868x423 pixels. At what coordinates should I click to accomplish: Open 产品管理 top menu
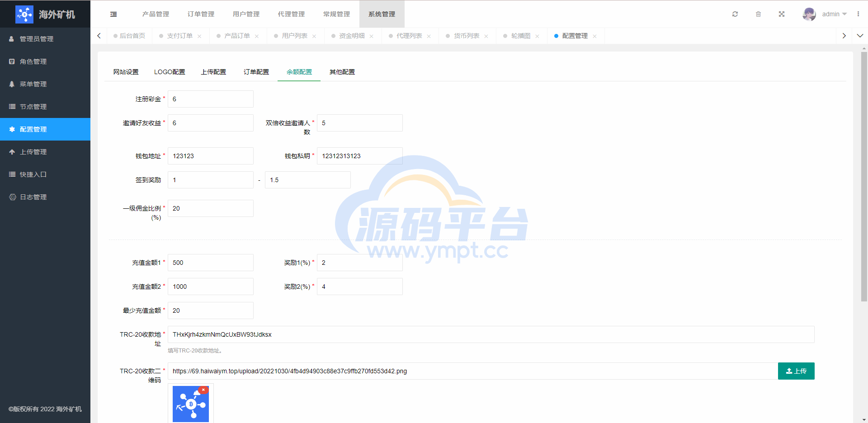pos(156,14)
